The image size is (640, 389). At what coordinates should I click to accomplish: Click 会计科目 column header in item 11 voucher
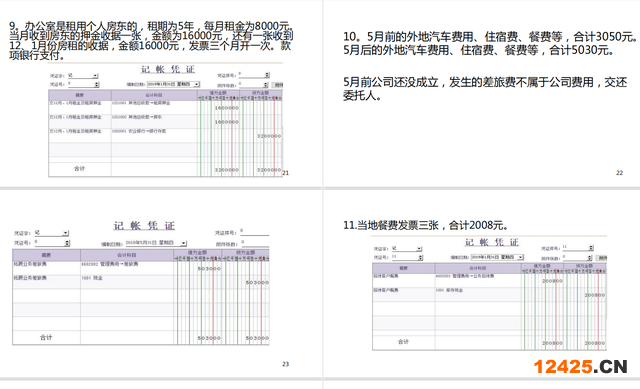tap(478, 268)
